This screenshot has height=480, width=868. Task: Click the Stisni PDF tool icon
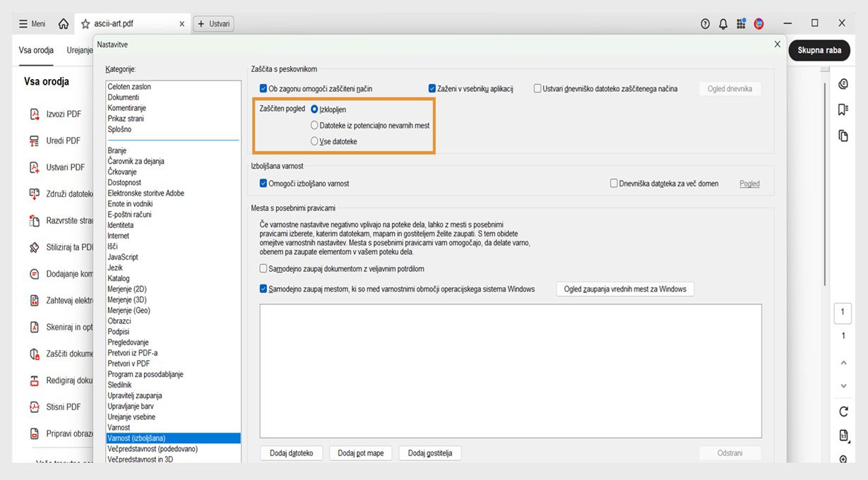pyautogui.click(x=34, y=407)
